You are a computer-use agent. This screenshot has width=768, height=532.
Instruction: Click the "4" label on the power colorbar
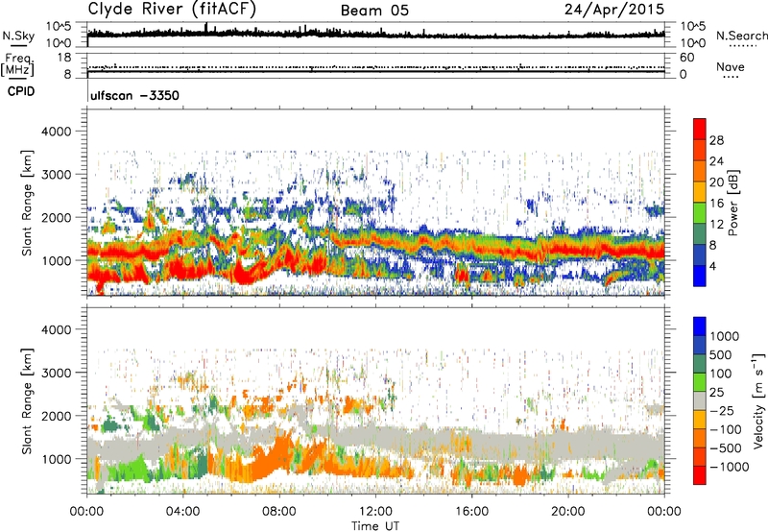(712, 266)
